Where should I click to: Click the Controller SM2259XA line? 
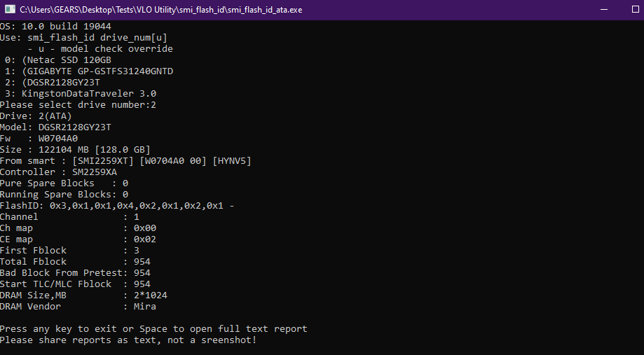pyautogui.click(x=58, y=172)
